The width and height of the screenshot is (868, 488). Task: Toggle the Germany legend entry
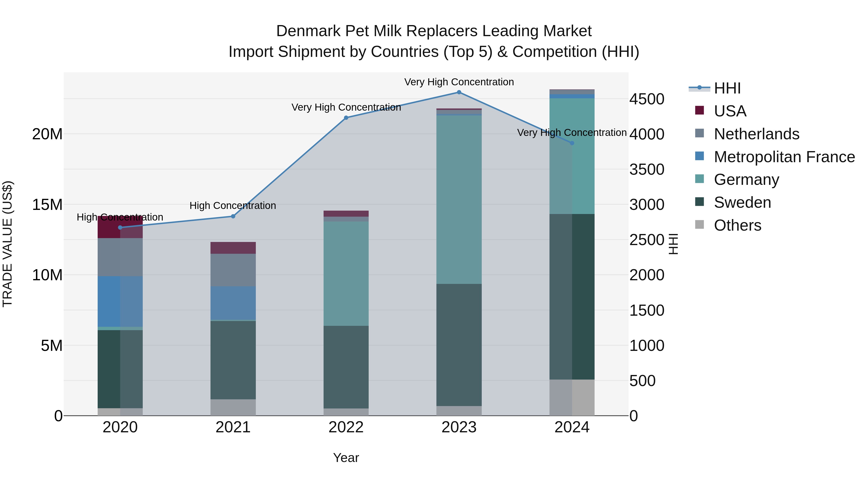point(737,179)
